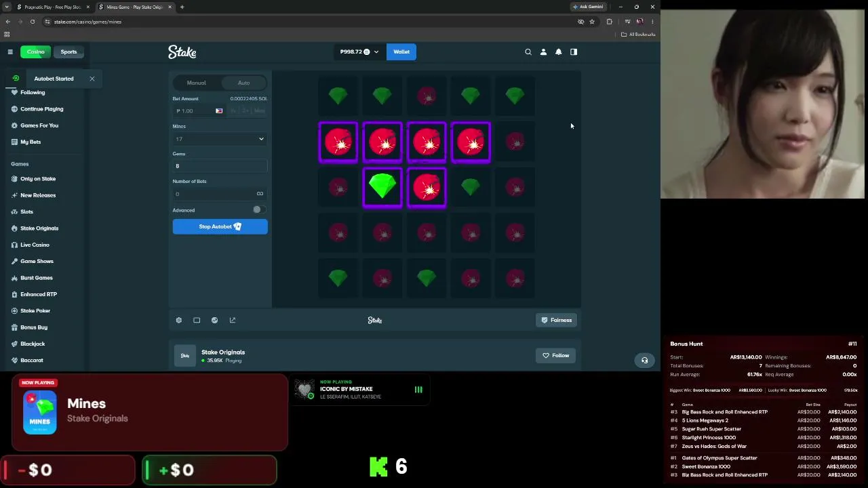Select the Sports tab
The image size is (868, 488).
click(68, 52)
